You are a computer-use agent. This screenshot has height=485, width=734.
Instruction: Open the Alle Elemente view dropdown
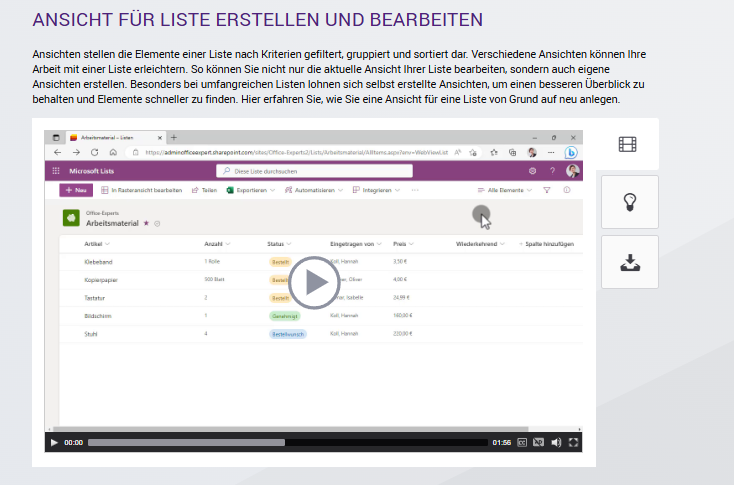(x=505, y=190)
